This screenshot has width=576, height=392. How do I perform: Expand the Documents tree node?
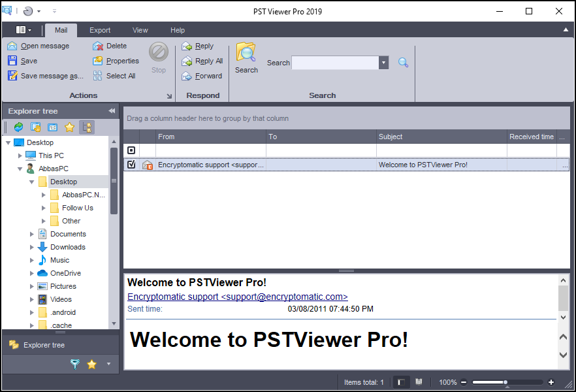point(31,234)
